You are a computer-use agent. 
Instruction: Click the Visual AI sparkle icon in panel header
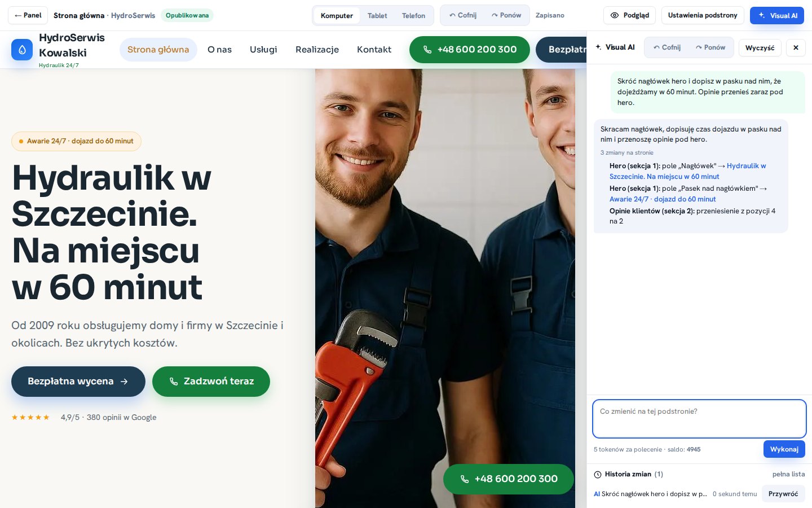tap(598, 47)
